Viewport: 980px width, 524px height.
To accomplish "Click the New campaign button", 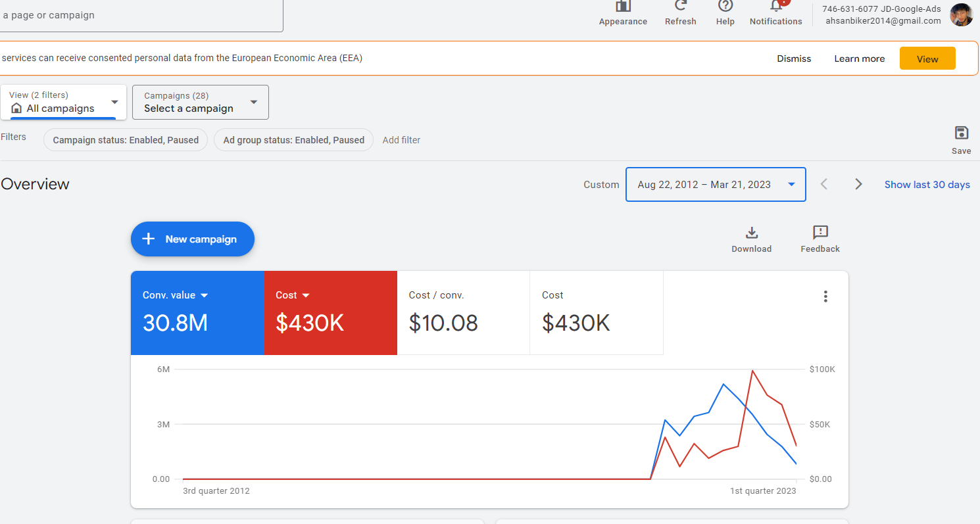I will (193, 239).
